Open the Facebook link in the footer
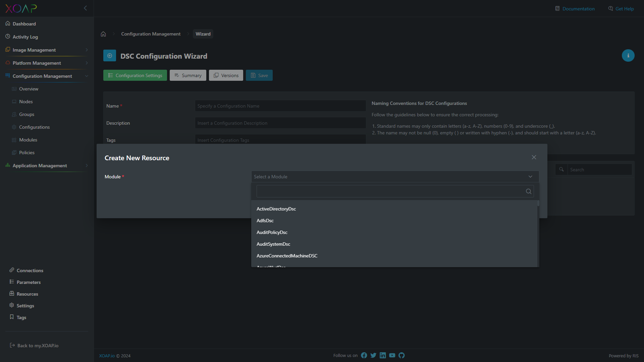The height and width of the screenshot is (362, 644). click(364, 355)
